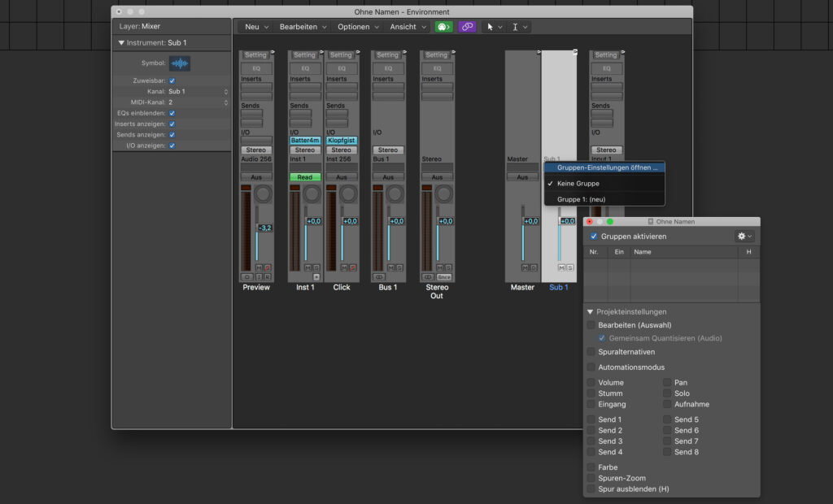Open the second tool selector chevron

pyautogui.click(x=525, y=27)
